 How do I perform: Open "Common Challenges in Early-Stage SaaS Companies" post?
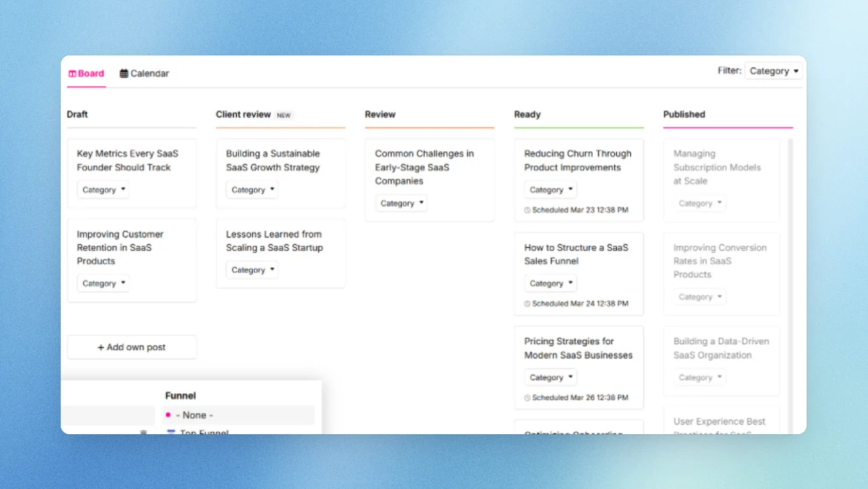424,168
